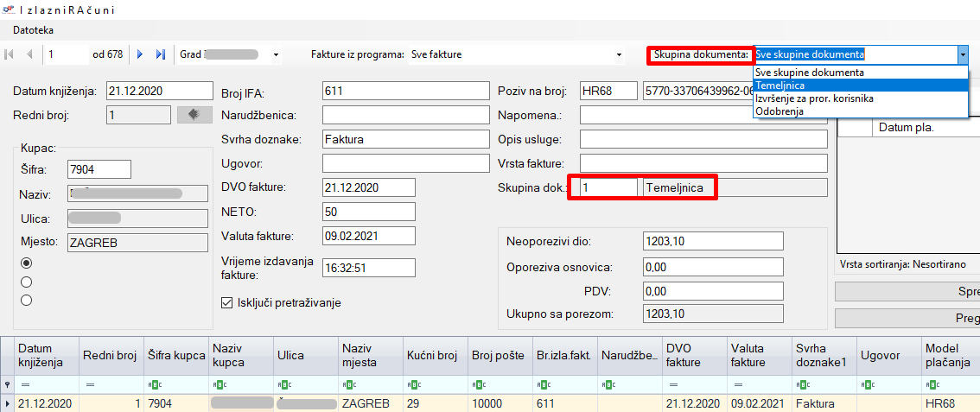Jump to the last record
This screenshot has width=980, height=412.
pyautogui.click(x=160, y=54)
